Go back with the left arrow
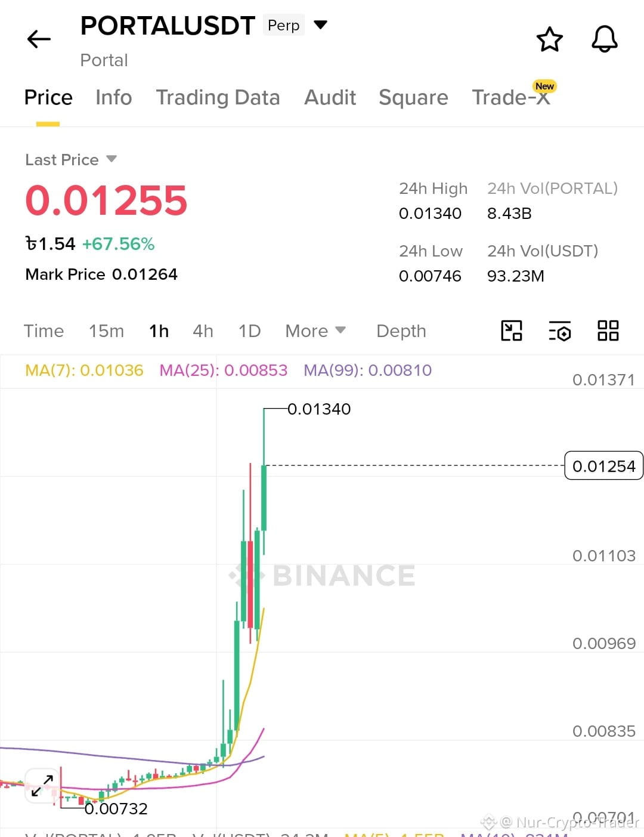Viewport: 644px width, 837px height. pos(39,39)
